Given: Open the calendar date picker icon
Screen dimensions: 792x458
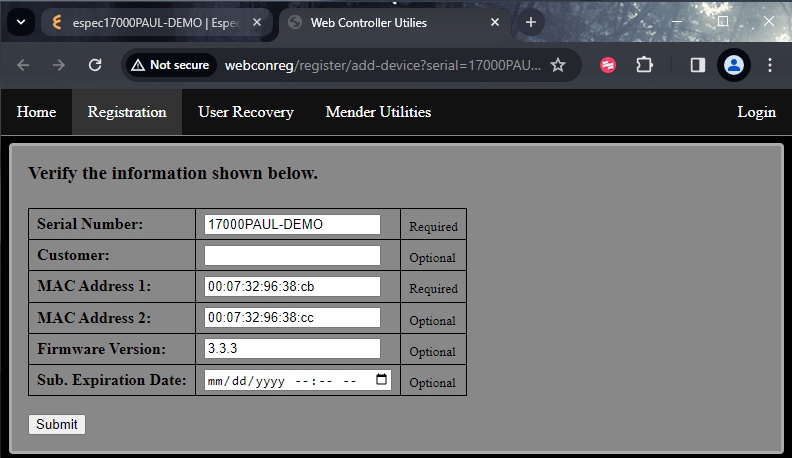Looking at the screenshot, I should [381, 379].
